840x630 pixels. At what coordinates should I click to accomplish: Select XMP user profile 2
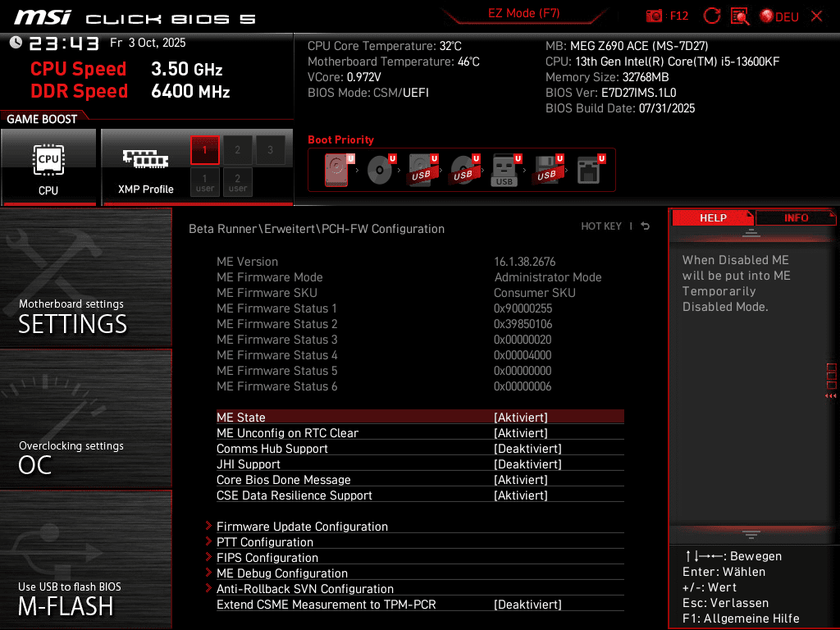coord(237,183)
